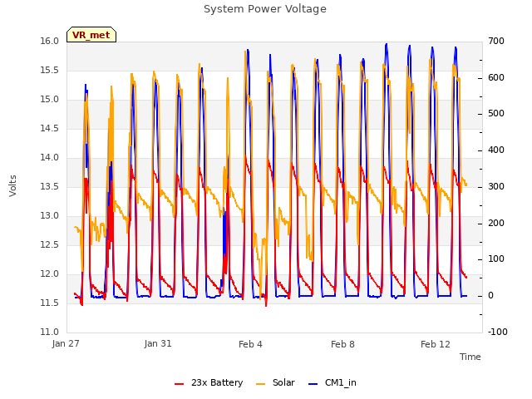Image resolution: width=532 pixels, height=399 pixels.
Task: Click the 11.0 left-axis value
Action: point(50,332)
